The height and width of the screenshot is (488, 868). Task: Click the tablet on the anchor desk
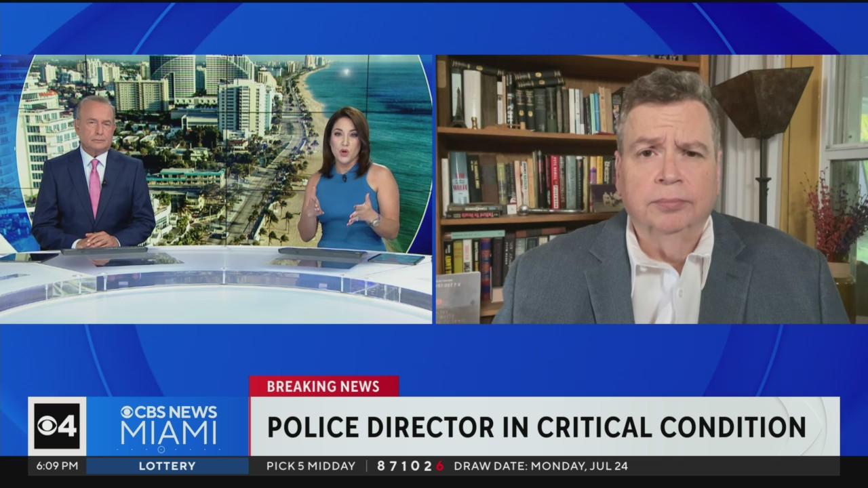pos(395,258)
